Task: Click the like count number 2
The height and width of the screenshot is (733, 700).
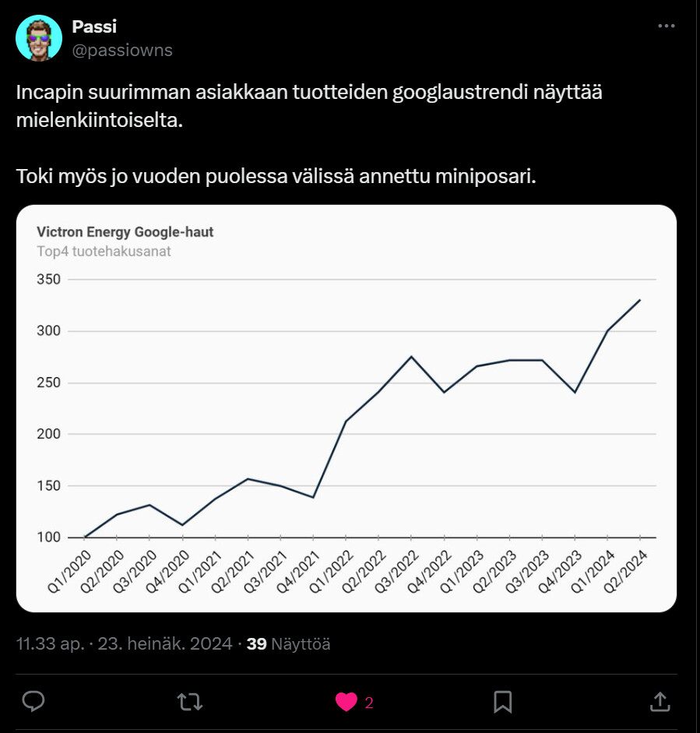Action: (x=369, y=702)
